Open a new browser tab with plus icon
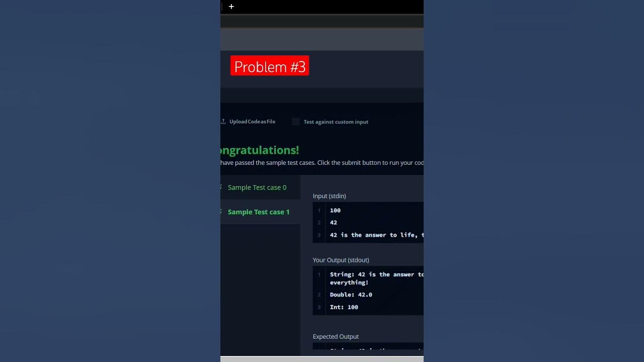 click(231, 7)
